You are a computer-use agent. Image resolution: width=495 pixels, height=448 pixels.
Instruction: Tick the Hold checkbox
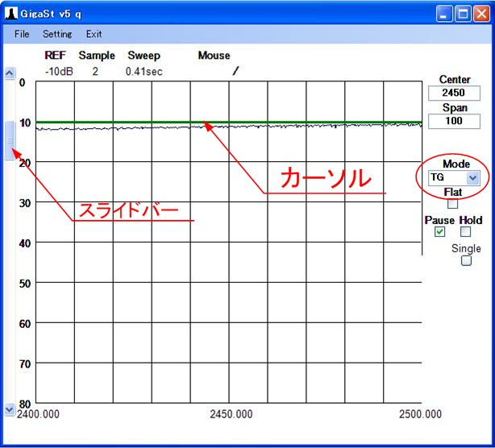click(x=465, y=232)
